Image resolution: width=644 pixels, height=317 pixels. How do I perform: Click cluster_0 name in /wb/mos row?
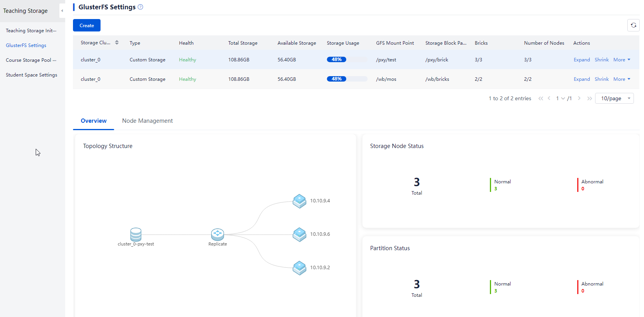(x=90, y=79)
